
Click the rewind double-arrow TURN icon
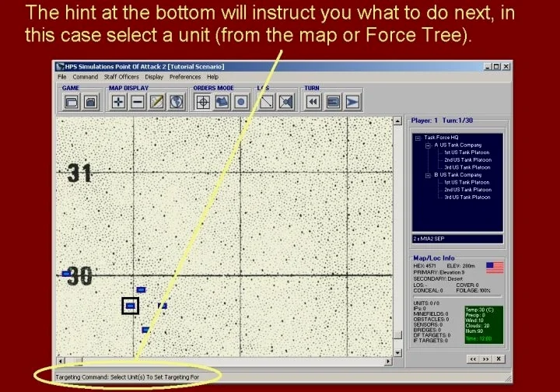(x=313, y=102)
